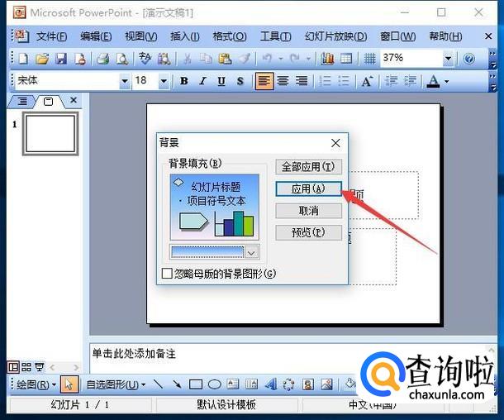Select the Rectangle drawing tool
504x420 pixels.
[x=196, y=384]
